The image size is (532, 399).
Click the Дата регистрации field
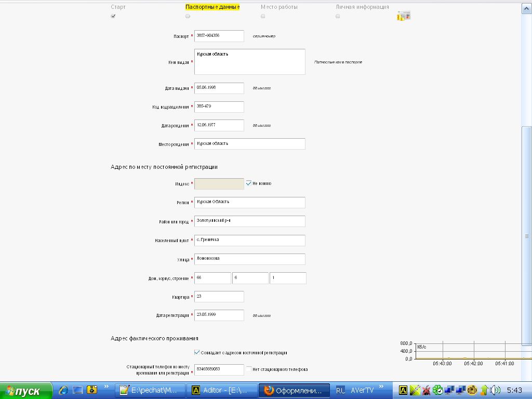(x=219, y=315)
